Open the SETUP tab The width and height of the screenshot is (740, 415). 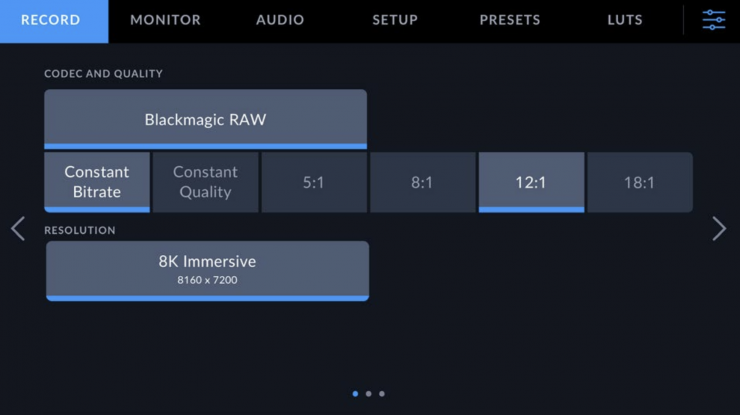[x=395, y=20]
